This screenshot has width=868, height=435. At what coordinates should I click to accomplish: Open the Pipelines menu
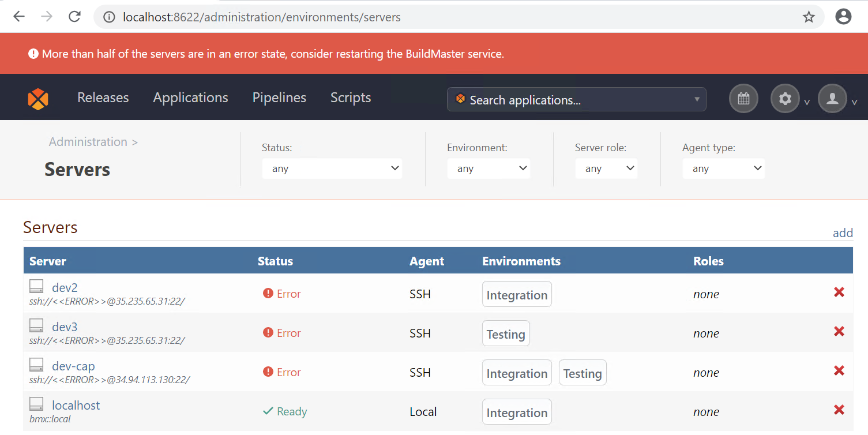click(x=279, y=97)
